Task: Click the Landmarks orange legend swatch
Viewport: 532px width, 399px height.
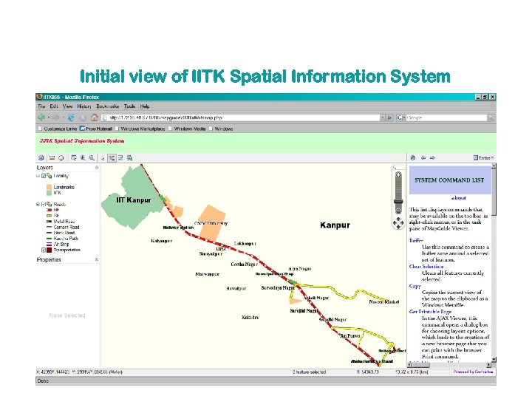Action: pos(50,187)
